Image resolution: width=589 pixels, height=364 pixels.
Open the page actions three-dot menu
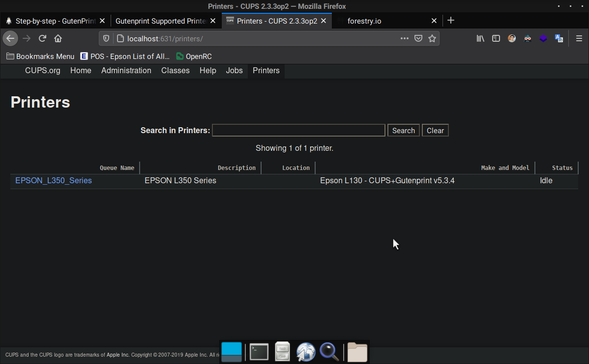click(x=404, y=38)
